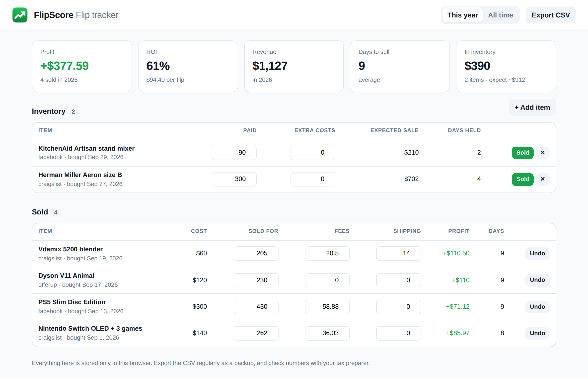
Task: Edit Herman Miller Aeron paid amount field
Action: [x=234, y=179]
